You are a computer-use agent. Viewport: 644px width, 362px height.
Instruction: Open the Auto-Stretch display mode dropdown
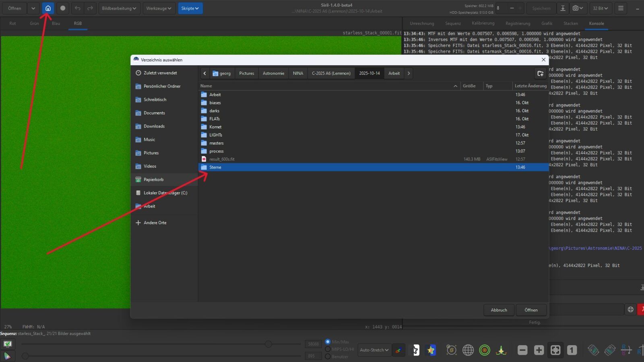(374, 350)
